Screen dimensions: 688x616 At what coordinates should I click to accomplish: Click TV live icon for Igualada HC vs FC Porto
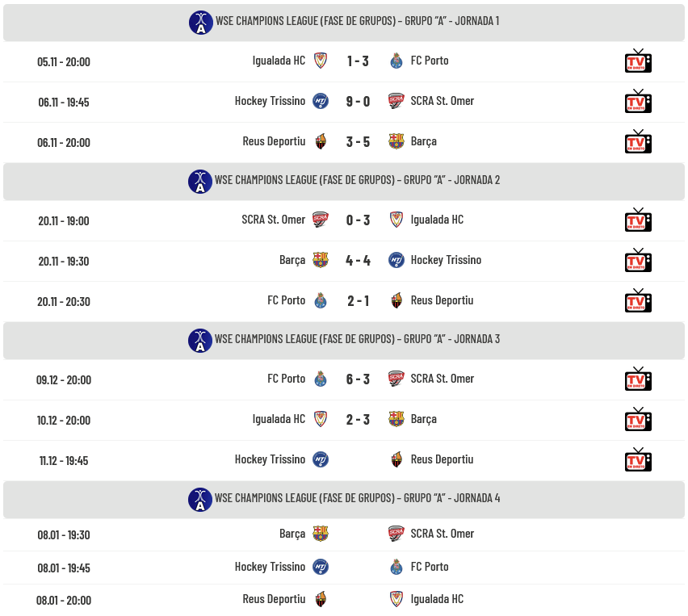[x=638, y=61]
